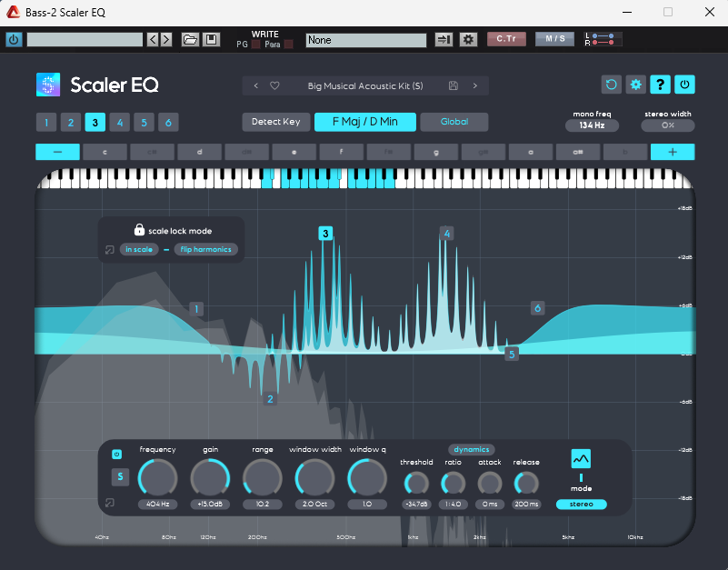Image resolution: width=728 pixels, height=570 pixels.
Task: Open Scaler EQ settings gear
Action: tap(635, 85)
